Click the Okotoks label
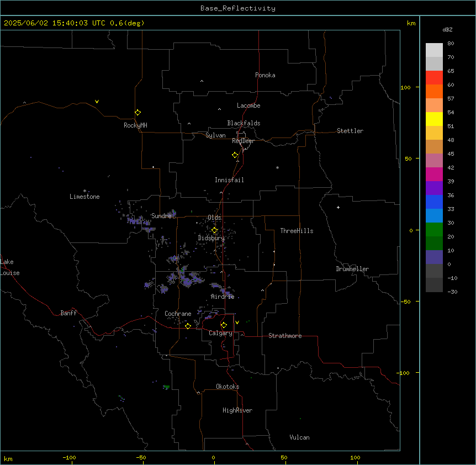 point(228,387)
